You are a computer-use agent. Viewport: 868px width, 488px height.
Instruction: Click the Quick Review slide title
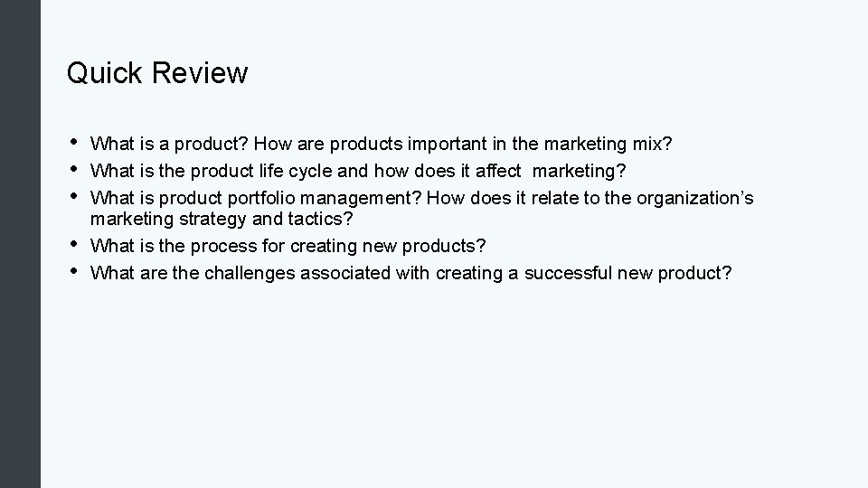157,73
